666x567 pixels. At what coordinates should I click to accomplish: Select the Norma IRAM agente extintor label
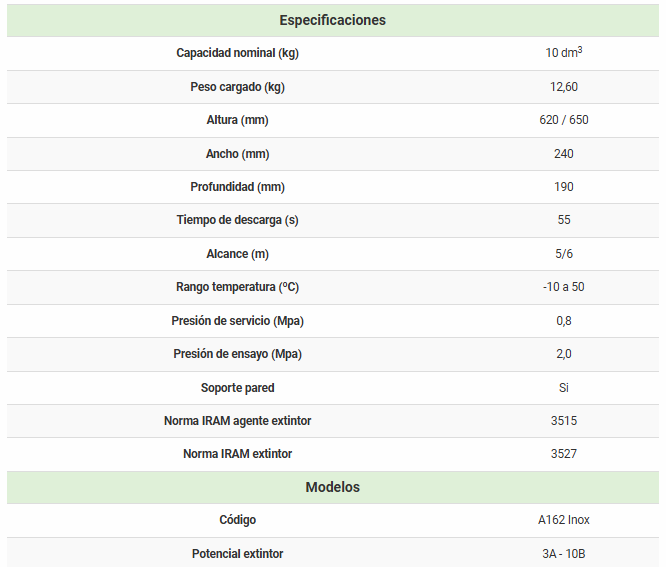click(237, 421)
